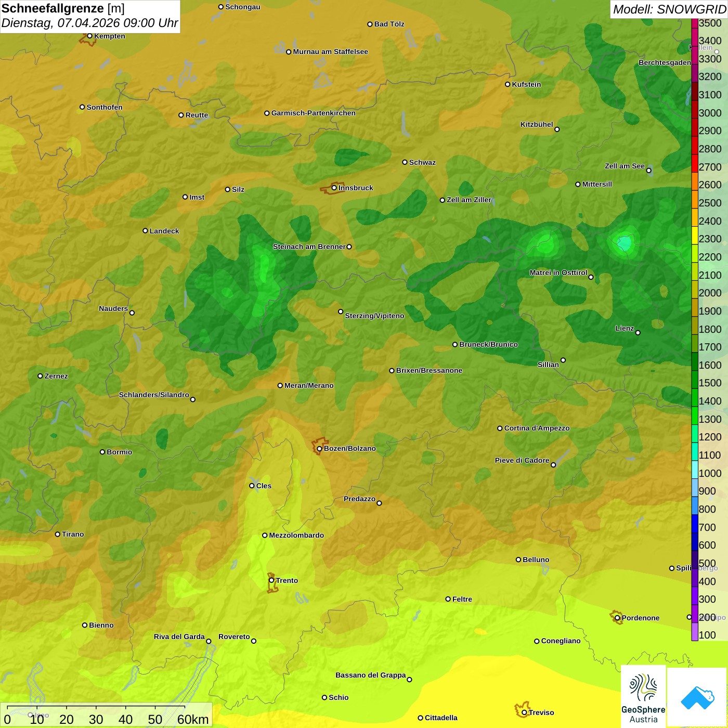
Task: Click the Schio label
Action: [x=339, y=697]
